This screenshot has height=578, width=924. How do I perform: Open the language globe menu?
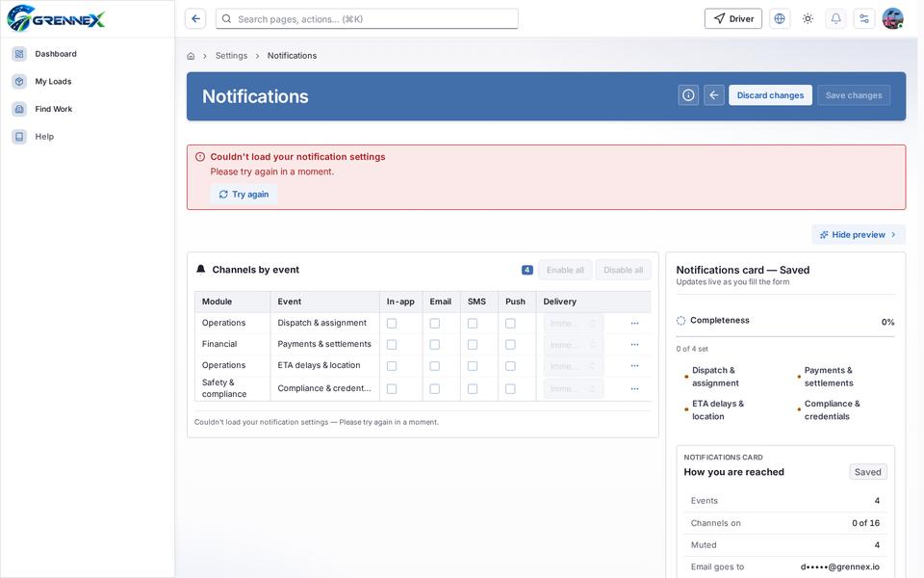click(x=780, y=19)
